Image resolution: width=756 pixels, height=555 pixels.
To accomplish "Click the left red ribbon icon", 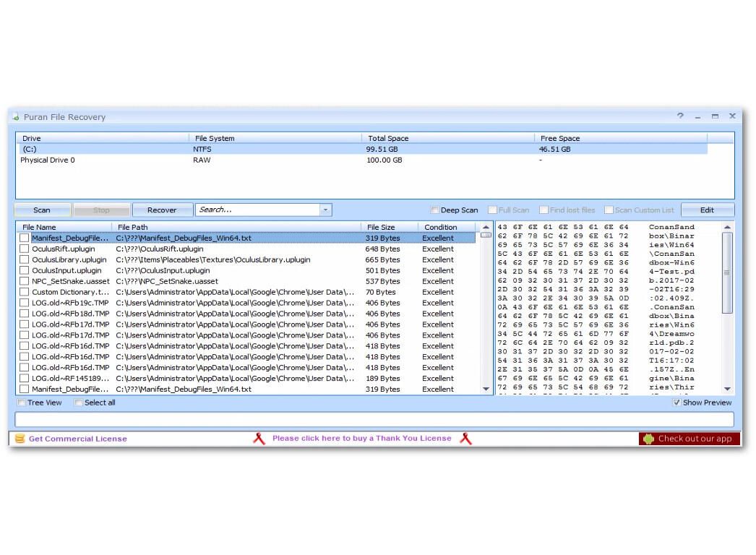I will 259,439.
